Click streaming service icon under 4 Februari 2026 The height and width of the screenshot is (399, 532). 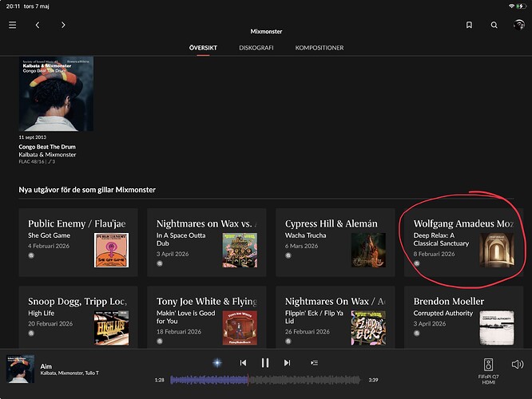(31, 255)
